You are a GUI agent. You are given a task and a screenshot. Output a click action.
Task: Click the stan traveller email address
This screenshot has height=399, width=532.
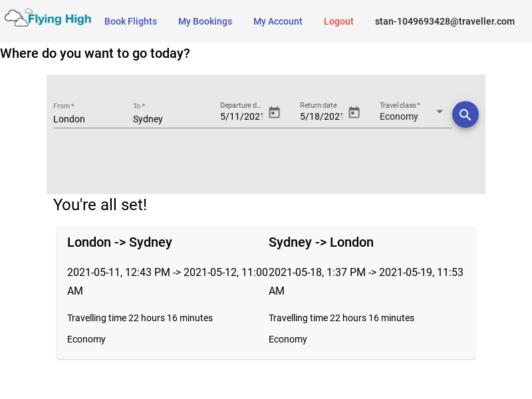[x=444, y=21]
